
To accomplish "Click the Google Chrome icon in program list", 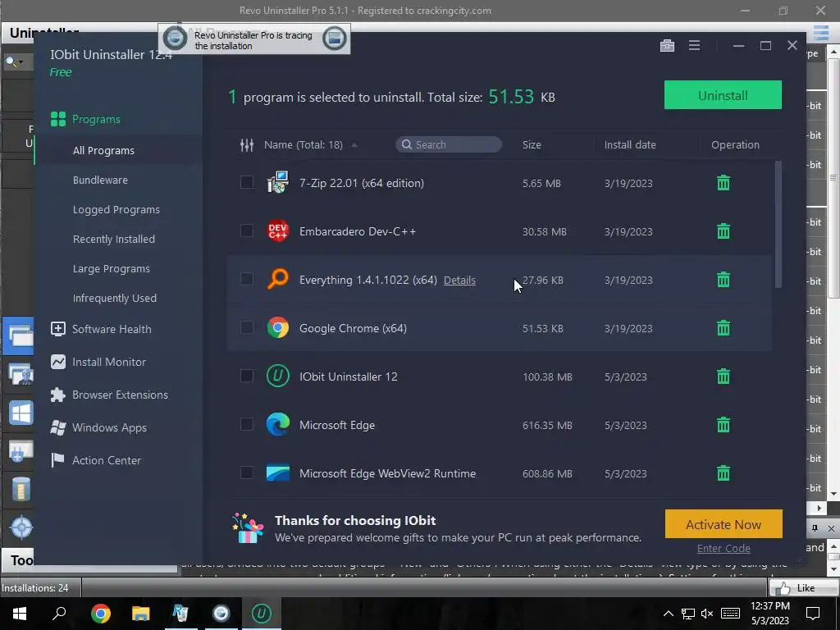I will pos(277,328).
